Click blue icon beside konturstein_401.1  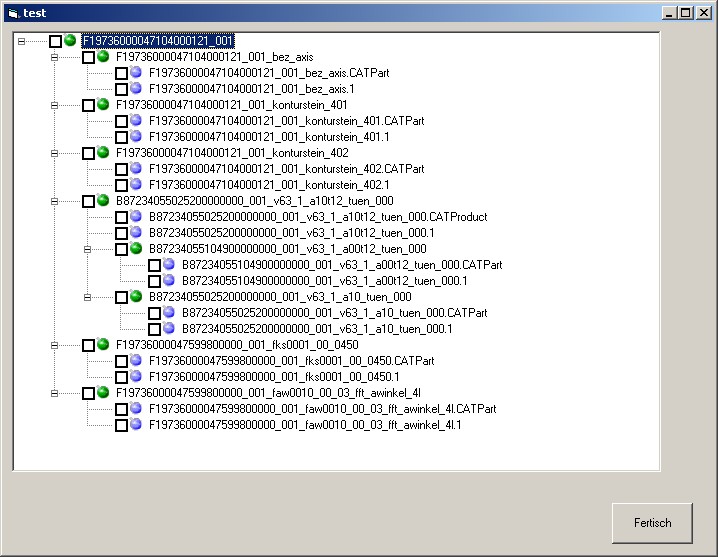(x=136, y=136)
